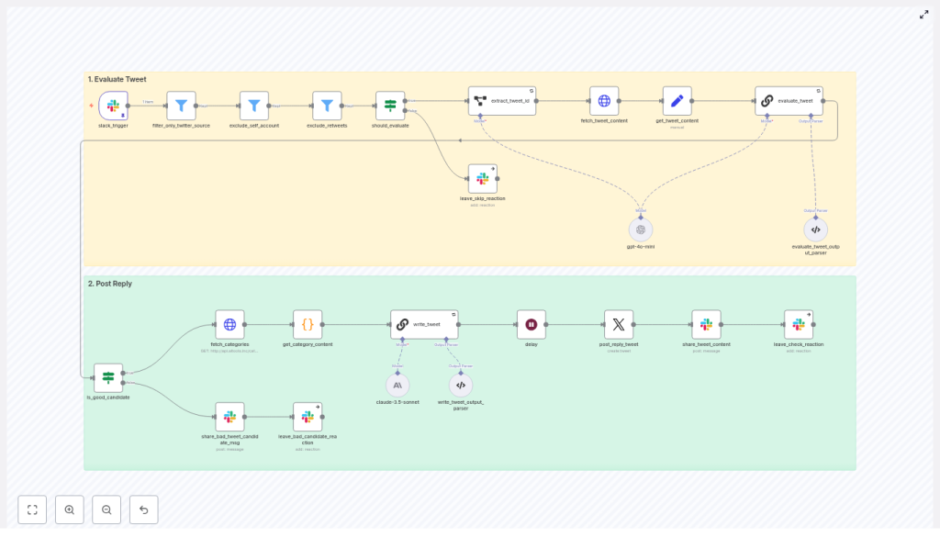Select the post_reply_tweet X node
Screen dimensions: 940x560
[x=621, y=323]
